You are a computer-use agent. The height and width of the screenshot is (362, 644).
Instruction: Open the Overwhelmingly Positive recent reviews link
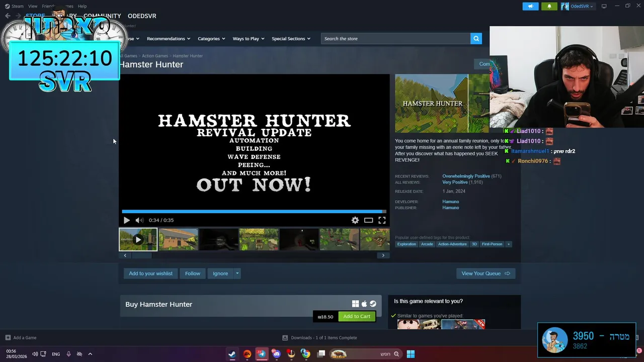point(466,176)
